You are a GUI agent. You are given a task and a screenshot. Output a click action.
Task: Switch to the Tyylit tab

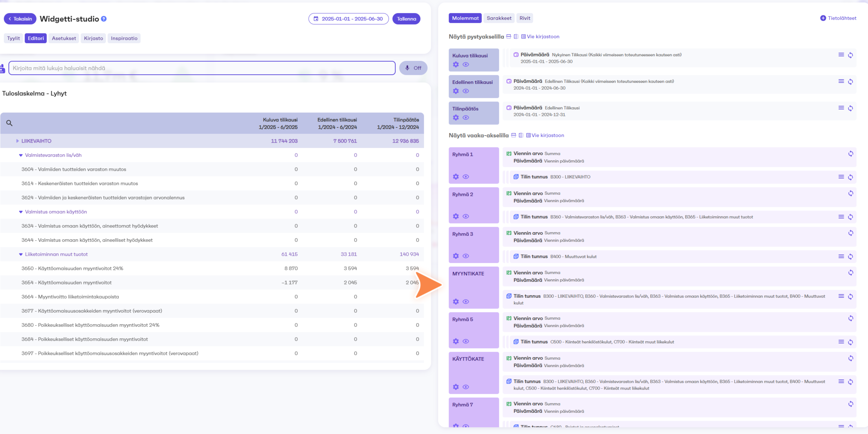click(13, 38)
